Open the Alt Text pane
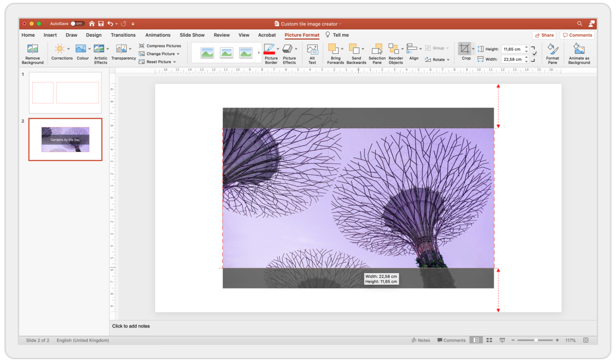 point(312,53)
